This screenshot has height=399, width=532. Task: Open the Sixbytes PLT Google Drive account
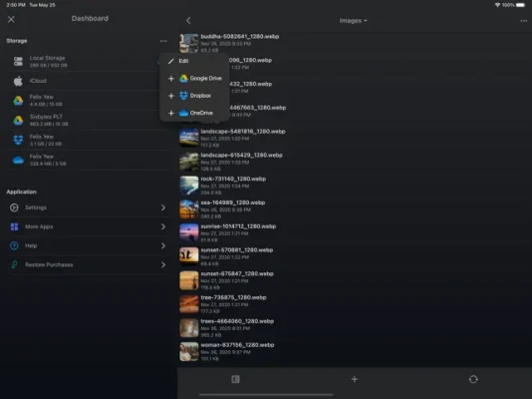[x=89, y=121]
